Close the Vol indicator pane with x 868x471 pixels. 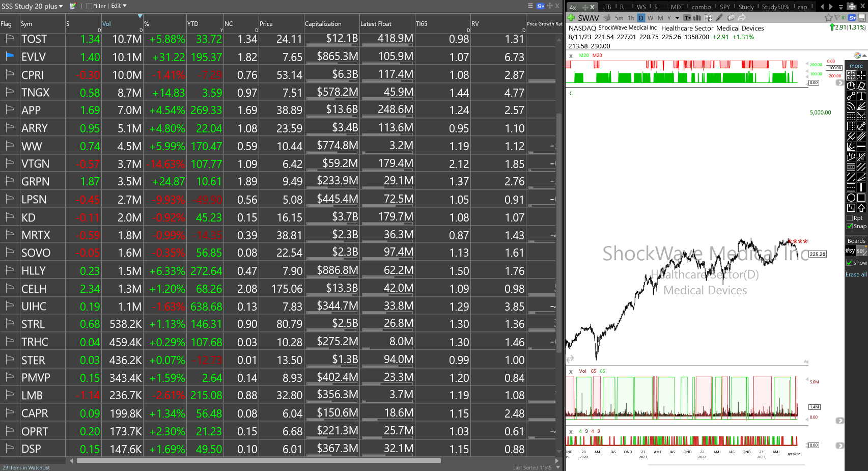click(x=571, y=371)
